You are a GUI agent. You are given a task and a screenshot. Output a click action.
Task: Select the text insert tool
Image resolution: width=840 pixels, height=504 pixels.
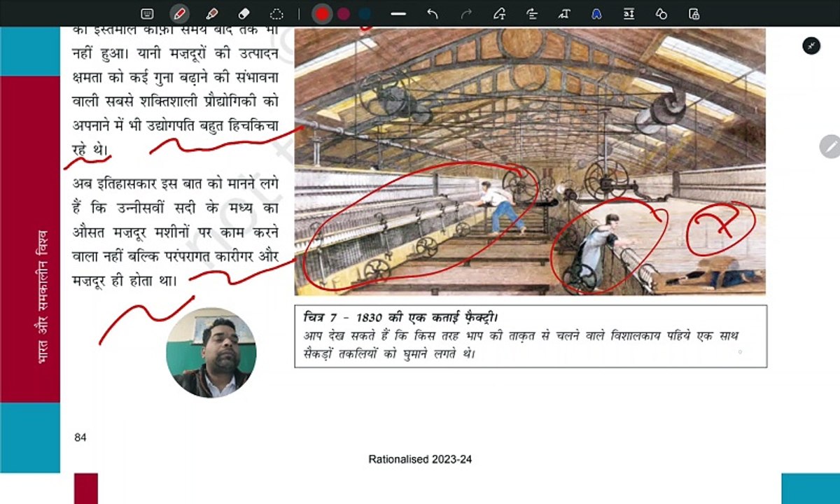(563, 13)
